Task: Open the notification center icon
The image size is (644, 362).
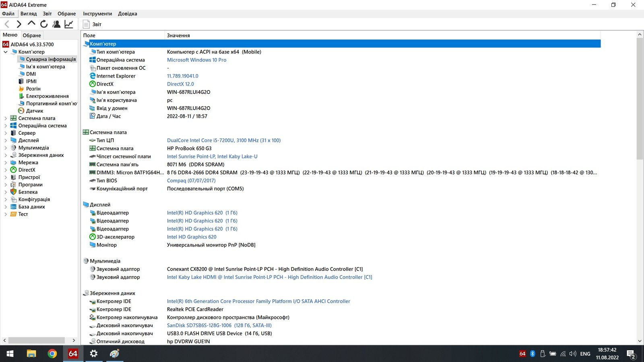Action: [x=631, y=354]
